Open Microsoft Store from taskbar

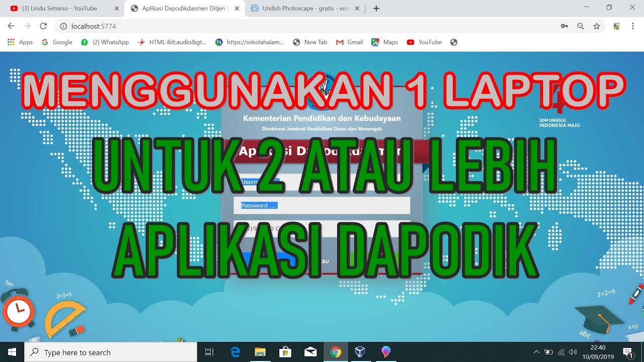coord(285,352)
